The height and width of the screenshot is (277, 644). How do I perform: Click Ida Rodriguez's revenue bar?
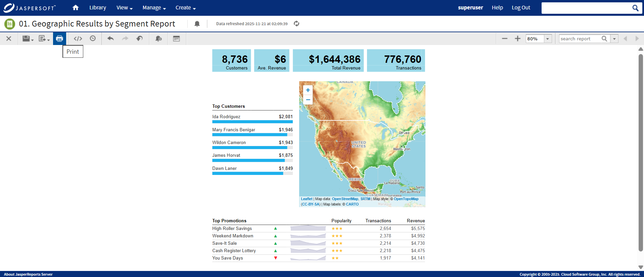pyautogui.click(x=252, y=122)
